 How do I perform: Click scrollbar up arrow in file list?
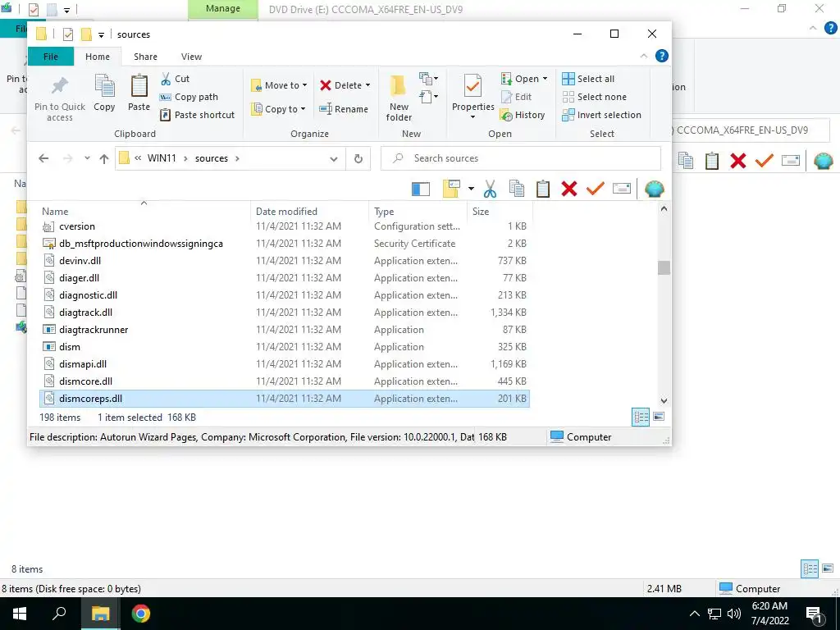[664, 208]
